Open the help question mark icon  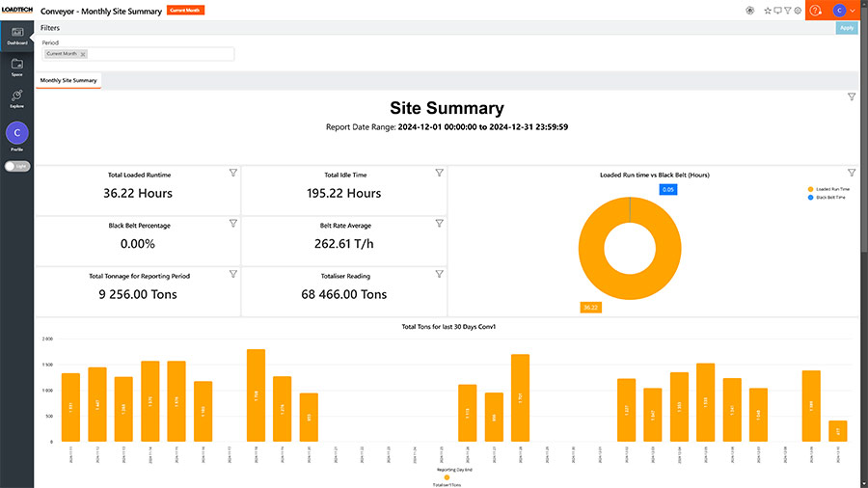816,11
